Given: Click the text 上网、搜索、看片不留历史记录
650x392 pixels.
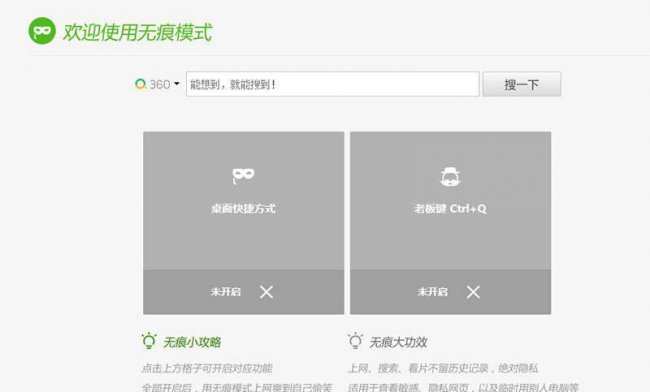Looking at the screenshot, I should (418, 368).
